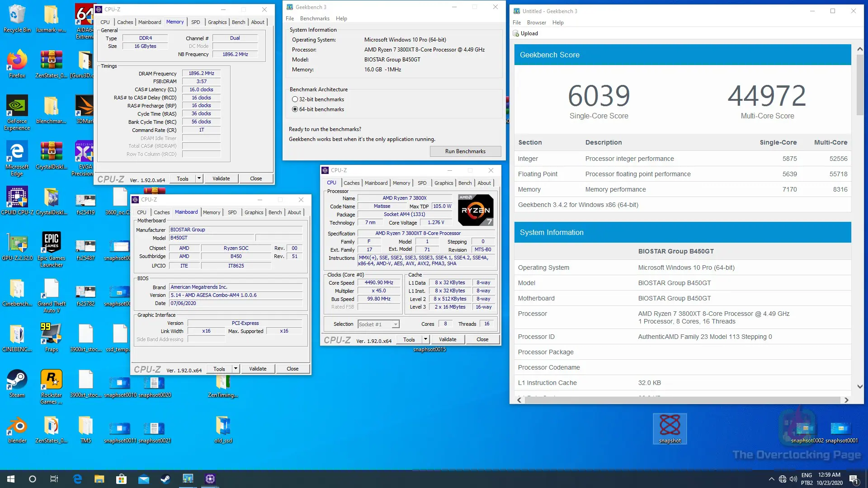The image size is (868, 488).
Task: Click ENG language indicator in tray
Action: point(807,475)
